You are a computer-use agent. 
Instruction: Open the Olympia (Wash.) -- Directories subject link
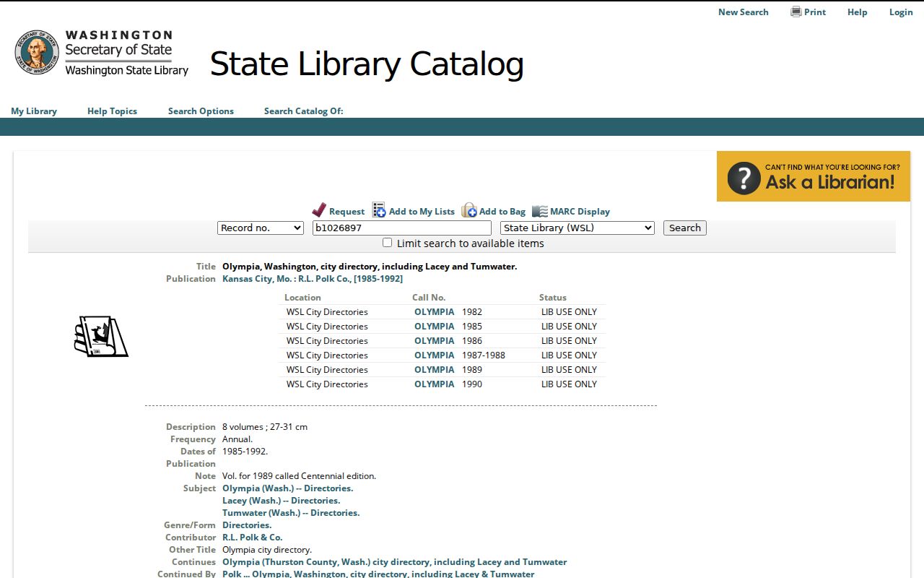pyautogui.click(x=288, y=488)
